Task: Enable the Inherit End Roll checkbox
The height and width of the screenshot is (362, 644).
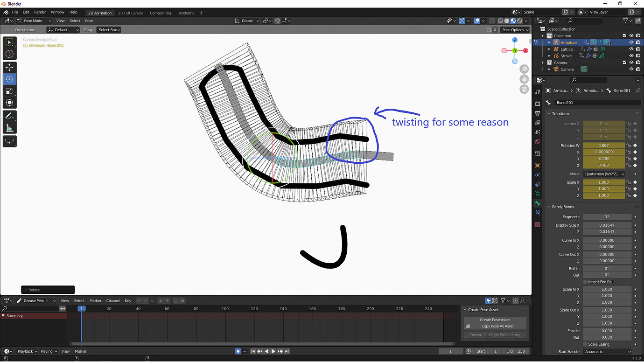Action: click(x=585, y=282)
